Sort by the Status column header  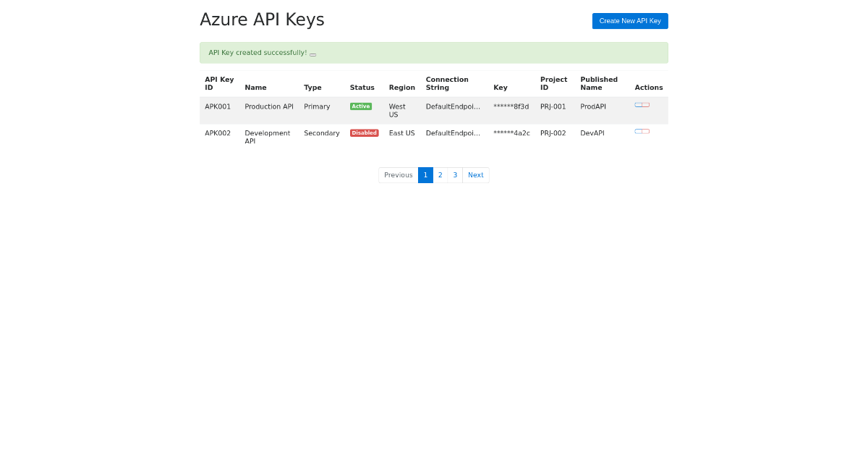click(x=362, y=87)
